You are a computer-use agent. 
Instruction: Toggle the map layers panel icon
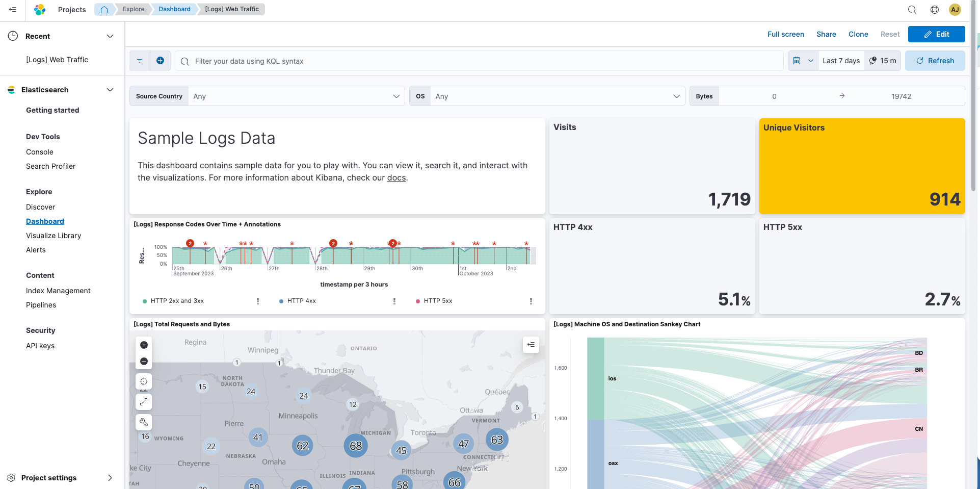pyautogui.click(x=531, y=345)
